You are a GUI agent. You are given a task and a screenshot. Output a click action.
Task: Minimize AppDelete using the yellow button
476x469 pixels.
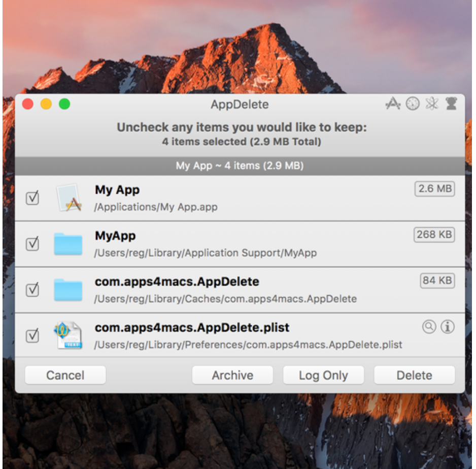(46, 104)
